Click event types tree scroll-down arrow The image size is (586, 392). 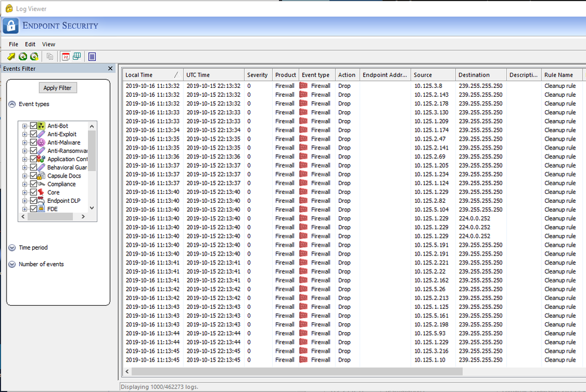click(92, 208)
